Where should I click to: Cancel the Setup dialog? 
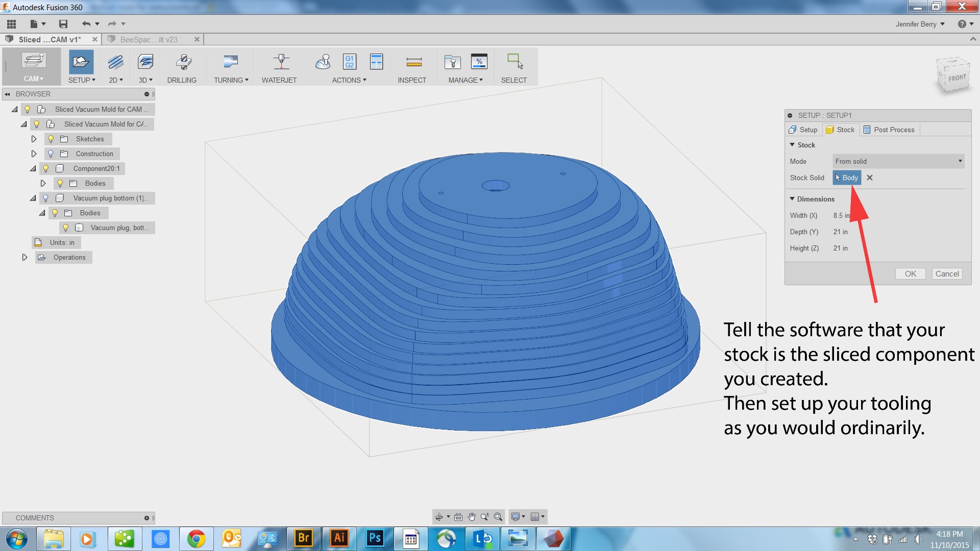coord(947,274)
